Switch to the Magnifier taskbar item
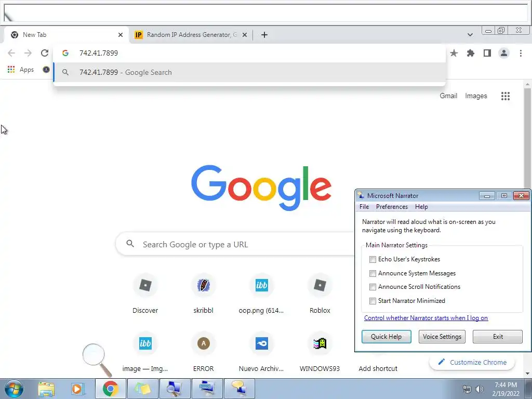This screenshot has width=532, height=399. coord(175,389)
